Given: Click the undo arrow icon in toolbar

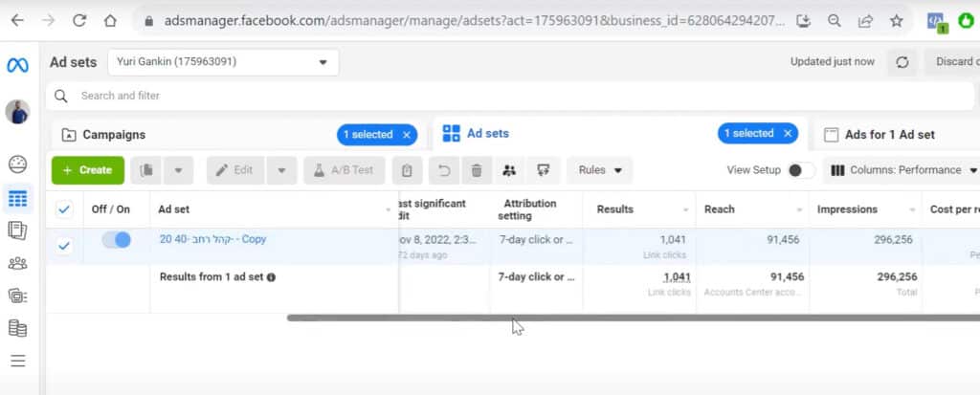Looking at the screenshot, I should point(443,170).
